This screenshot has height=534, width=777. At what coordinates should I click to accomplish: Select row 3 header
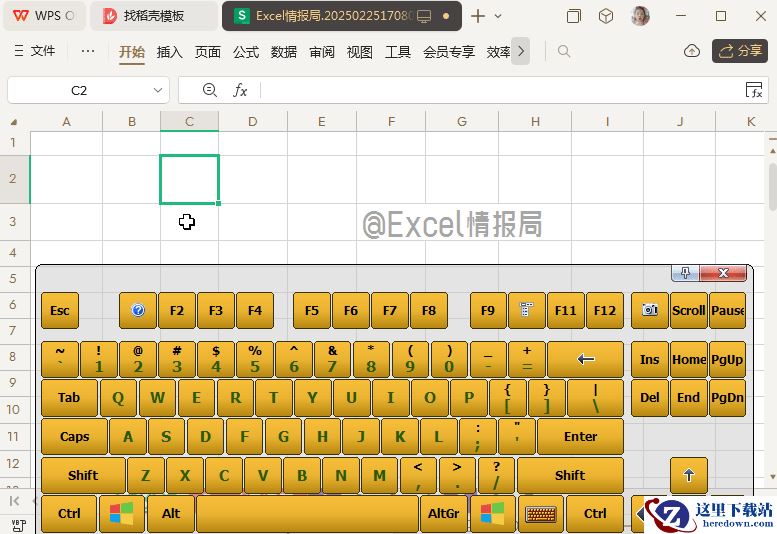13,221
